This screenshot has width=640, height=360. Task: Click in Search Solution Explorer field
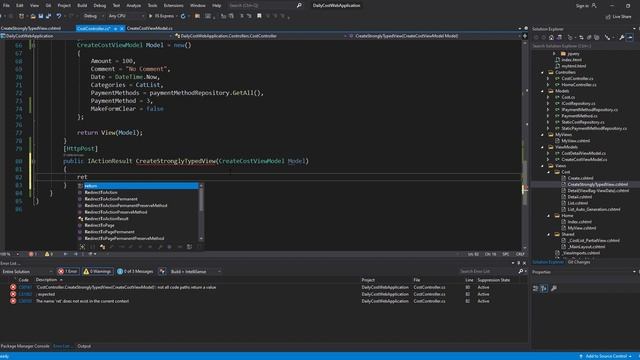[x=584, y=46]
